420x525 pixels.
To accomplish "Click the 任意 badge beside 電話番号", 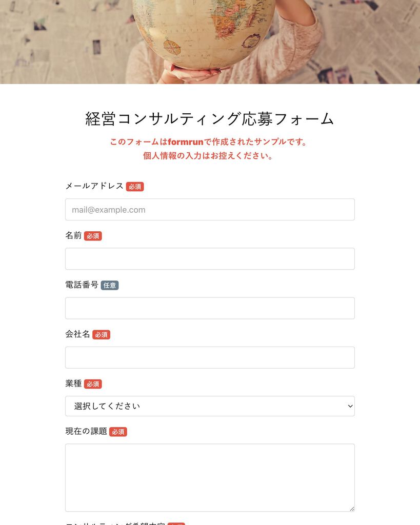I will 110,285.
